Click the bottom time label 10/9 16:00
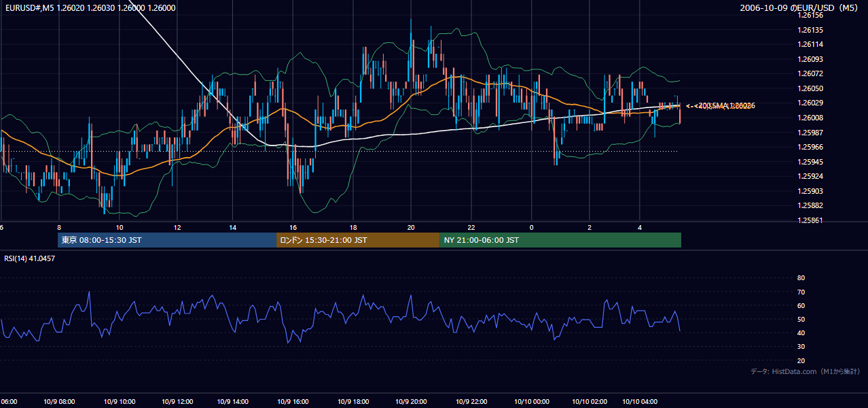Image resolution: width=868 pixels, height=408 pixels. (x=294, y=402)
